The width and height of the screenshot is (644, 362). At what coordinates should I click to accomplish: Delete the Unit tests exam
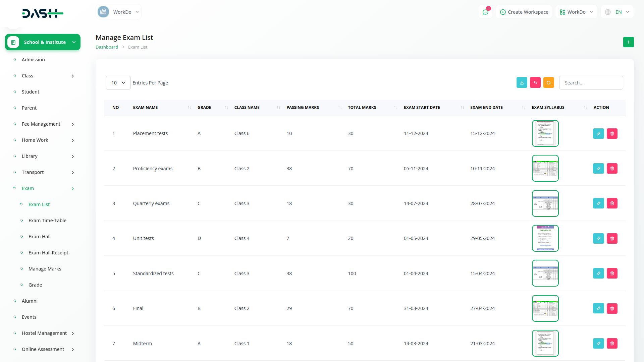pos(612,239)
